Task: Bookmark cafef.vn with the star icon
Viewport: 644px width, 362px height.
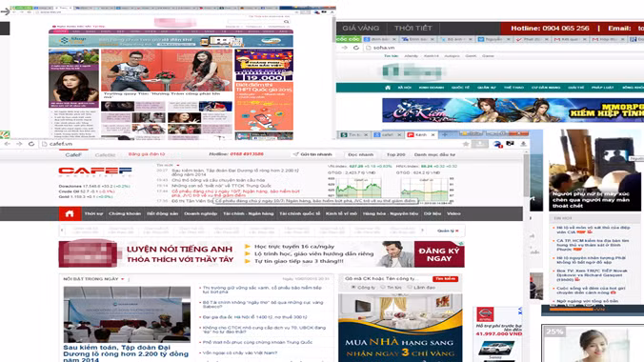Action: [x=465, y=144]
